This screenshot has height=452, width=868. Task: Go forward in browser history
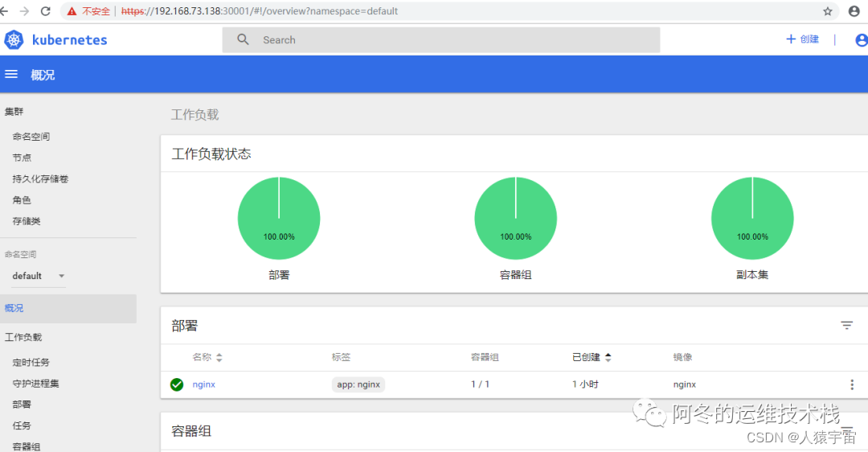pyautogui.click(x=24, y=11)
